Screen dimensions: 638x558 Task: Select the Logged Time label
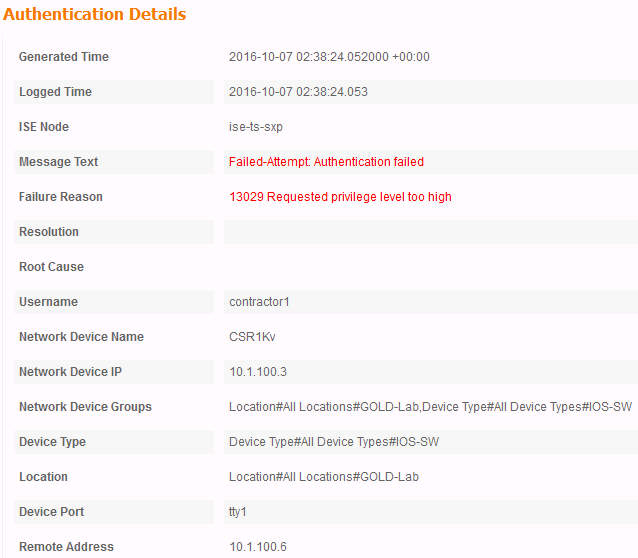pyautogui.click(x=55, y=92)
